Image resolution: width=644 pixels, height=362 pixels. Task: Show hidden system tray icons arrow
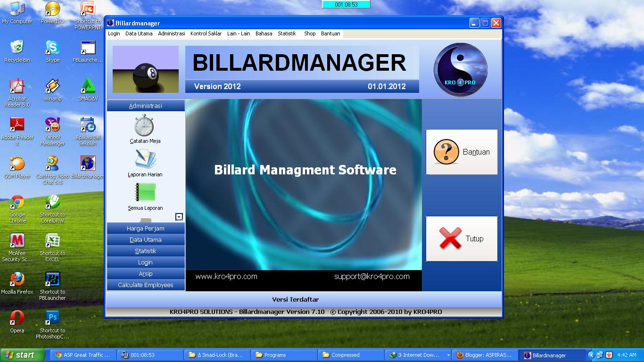click(x=591, y=355)
